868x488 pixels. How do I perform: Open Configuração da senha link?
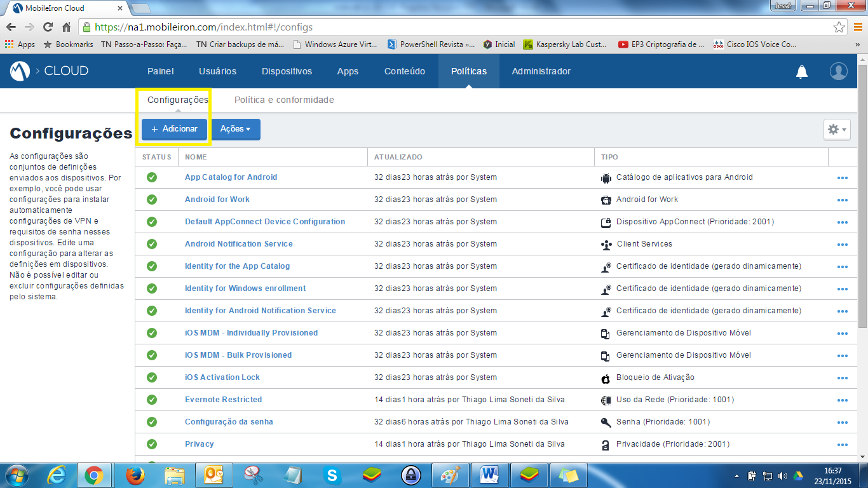229,422
